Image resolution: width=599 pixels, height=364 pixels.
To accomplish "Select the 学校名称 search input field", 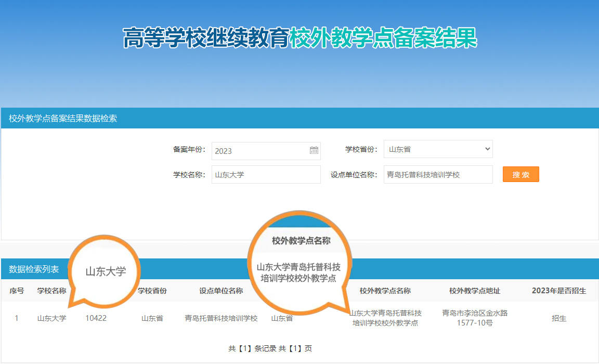I will click(x=266, y=175).
